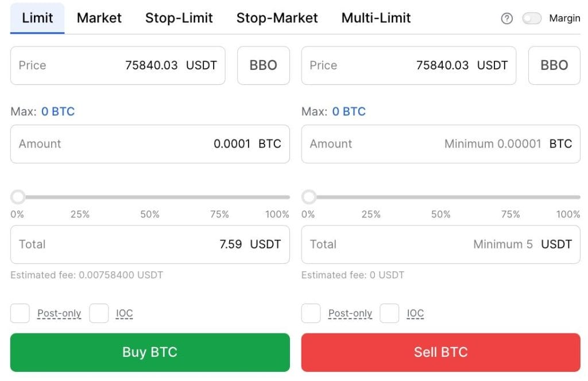Open the Stop-Limit tab
The height and width of the screenshot is (381, 588).
click(x=179, y=18)
